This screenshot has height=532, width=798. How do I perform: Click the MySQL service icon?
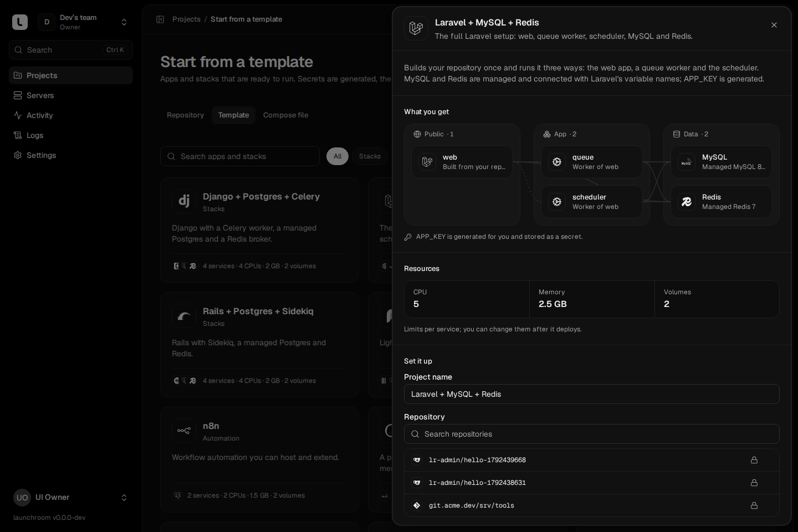tap(687, 162)
